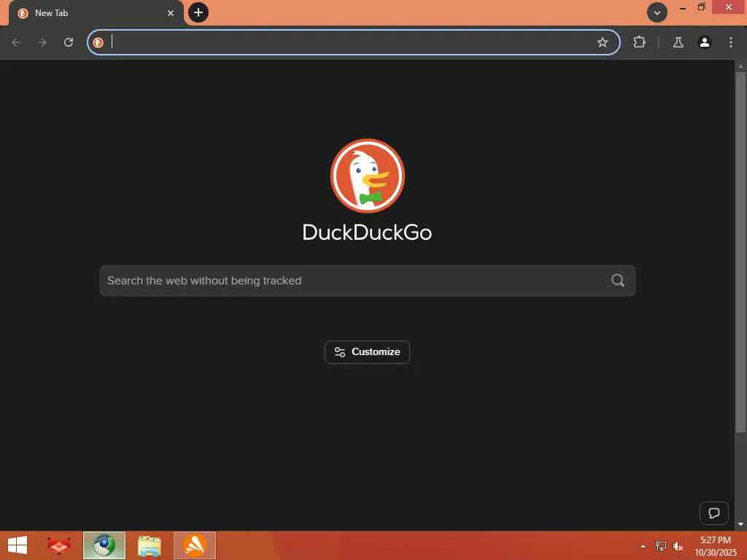Click the forward navigation arrow
This screenshot has width=747, height=560.
click(x=42, y=42)
